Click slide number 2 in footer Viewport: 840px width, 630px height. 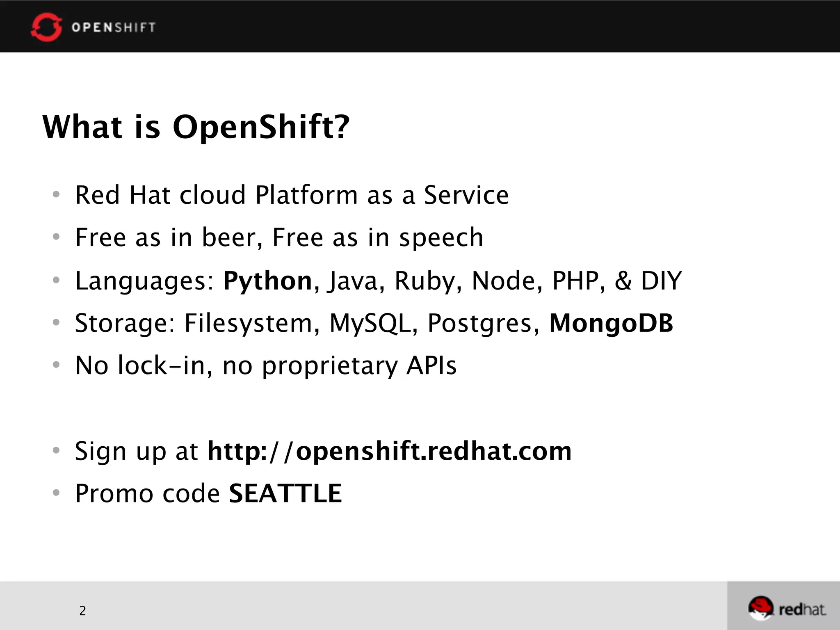tap(82, 611)
